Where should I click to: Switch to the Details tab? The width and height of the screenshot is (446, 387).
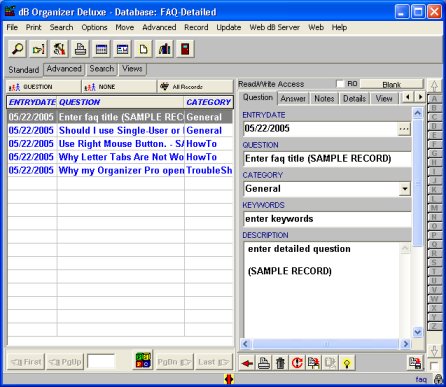tap(355, 99)
